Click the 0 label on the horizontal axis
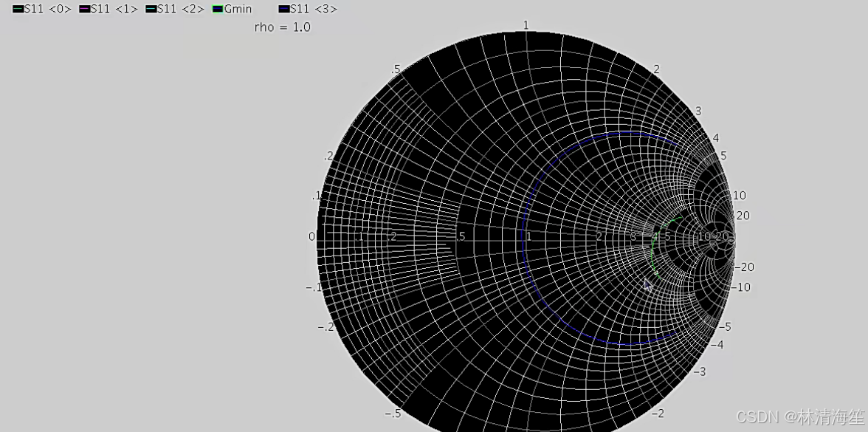Image resolution: width=868 pixels, height=432 pixels. [311, 236]
